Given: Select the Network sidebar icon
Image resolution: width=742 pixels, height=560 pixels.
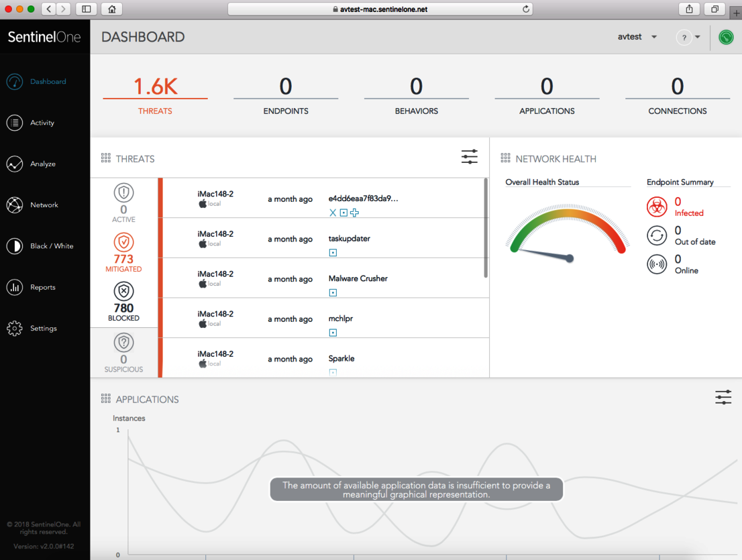Looking at the screenshot, I should pyautogui.click(x=14, y=205).
